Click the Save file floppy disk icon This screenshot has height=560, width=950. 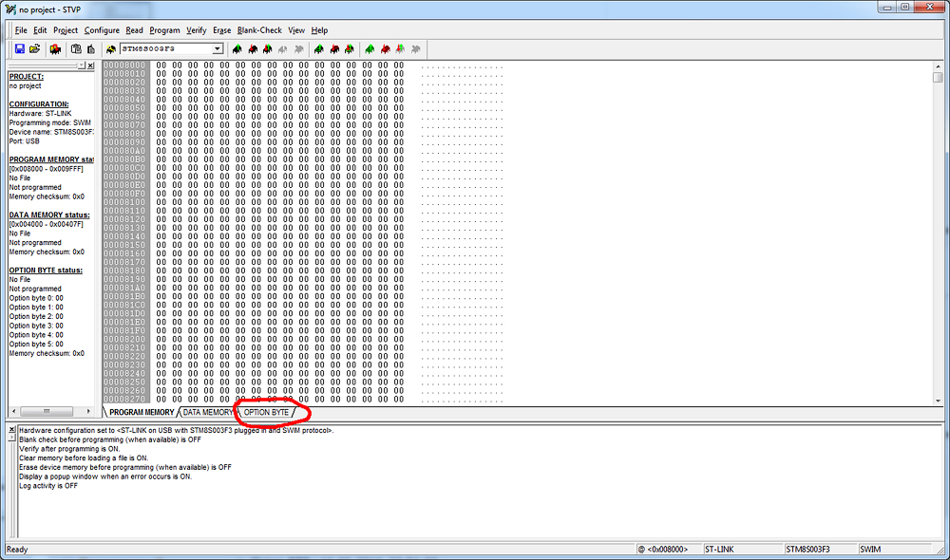20,48
